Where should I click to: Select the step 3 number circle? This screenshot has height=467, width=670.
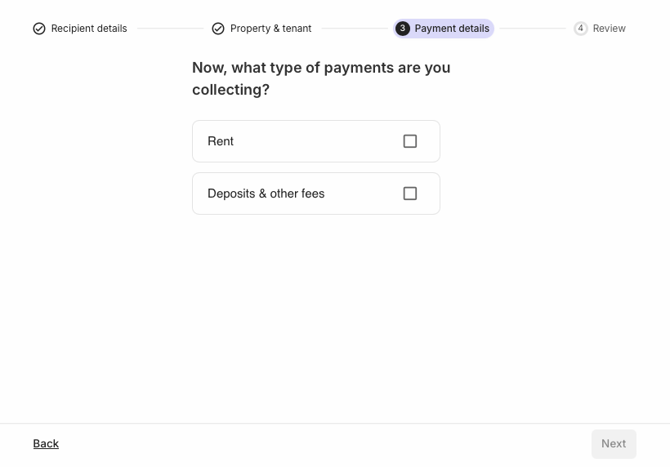402,29
